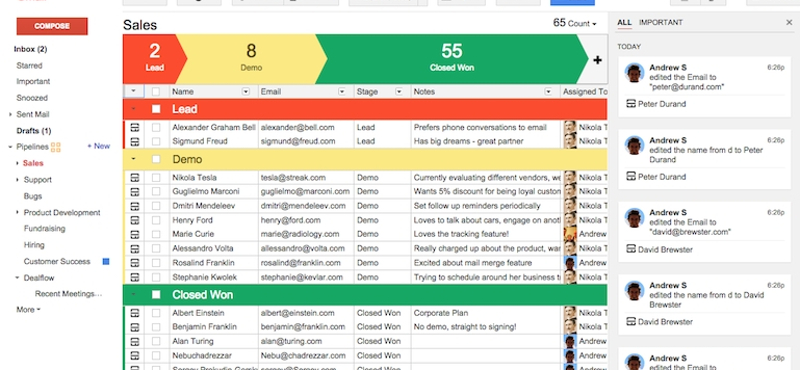The width and height of the screenshot is (800, 370).
Task: Open box icon for Guglielmo Marconi row
Action: pyautogui.click(x=135, y=191)
